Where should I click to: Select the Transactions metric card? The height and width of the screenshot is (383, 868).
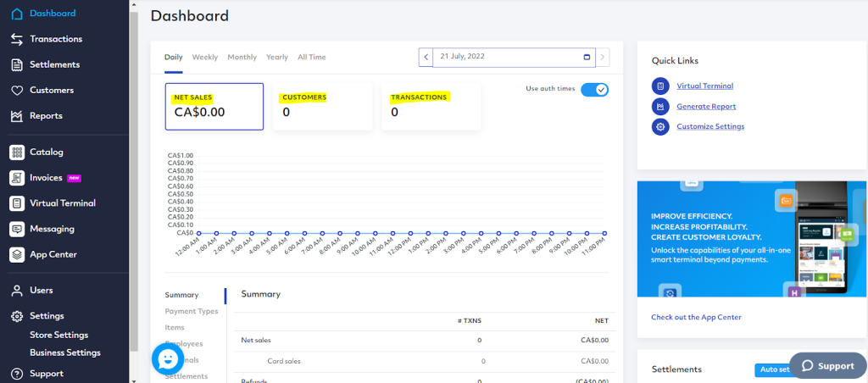(x=431, y=107)
